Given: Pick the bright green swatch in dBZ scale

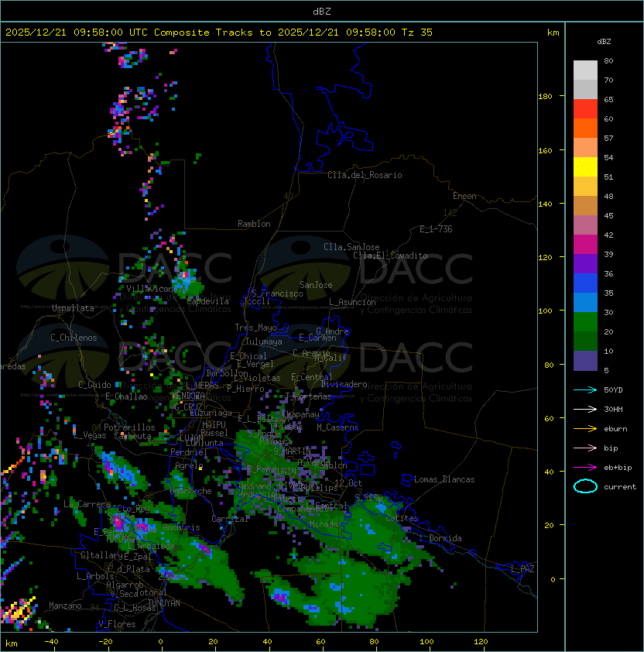Looking at the screenshot, I should coord(585,322).
